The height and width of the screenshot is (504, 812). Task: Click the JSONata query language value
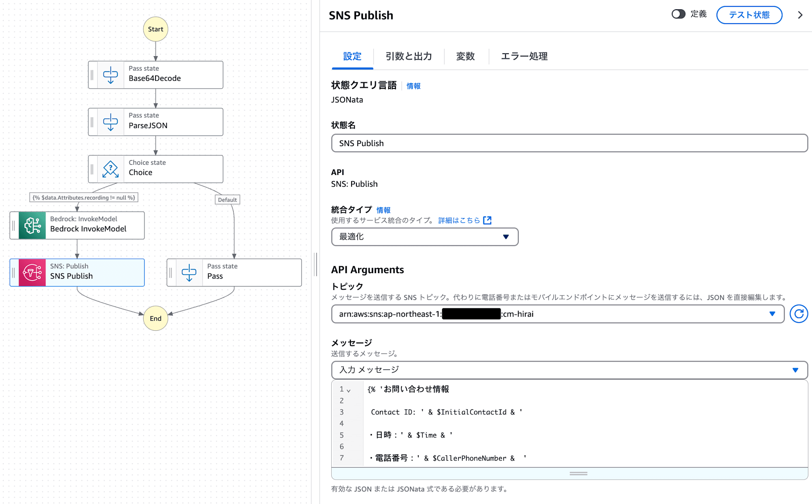pos(347,100)
